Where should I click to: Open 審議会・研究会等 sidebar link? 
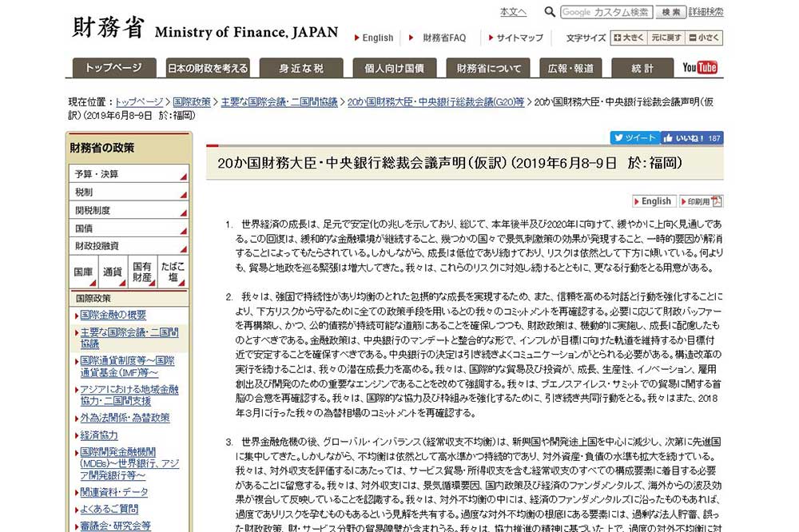click(116, 526)
